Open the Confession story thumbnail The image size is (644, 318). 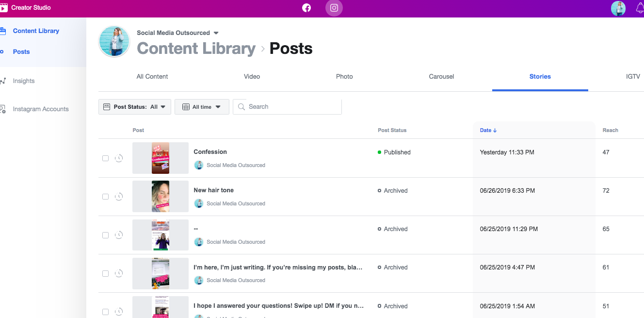(x=161, y=158)
